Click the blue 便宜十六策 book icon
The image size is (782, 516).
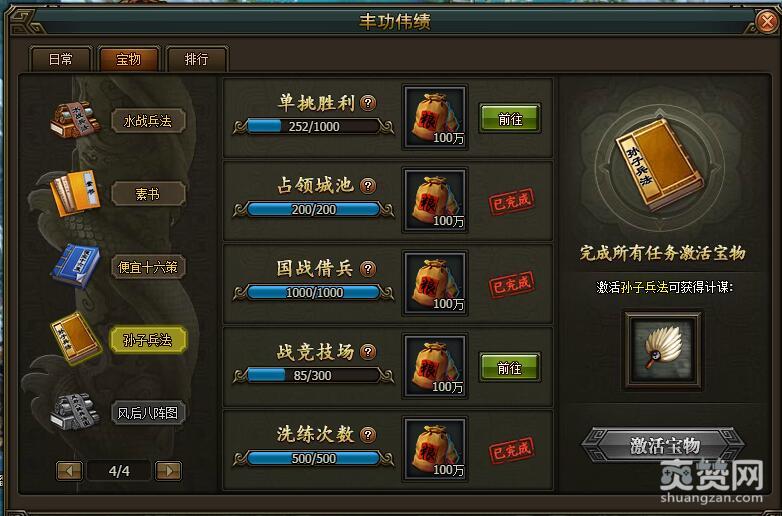[x=76, y=266]
